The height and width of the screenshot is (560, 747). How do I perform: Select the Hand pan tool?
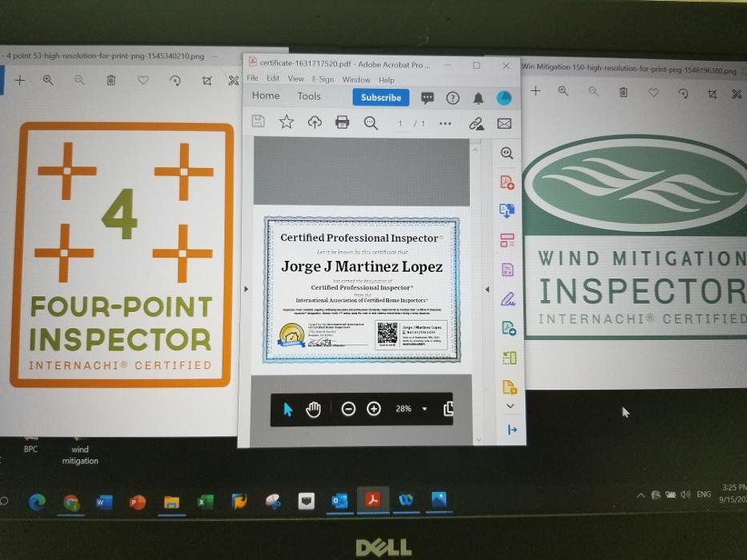click(x=313, y=410)
